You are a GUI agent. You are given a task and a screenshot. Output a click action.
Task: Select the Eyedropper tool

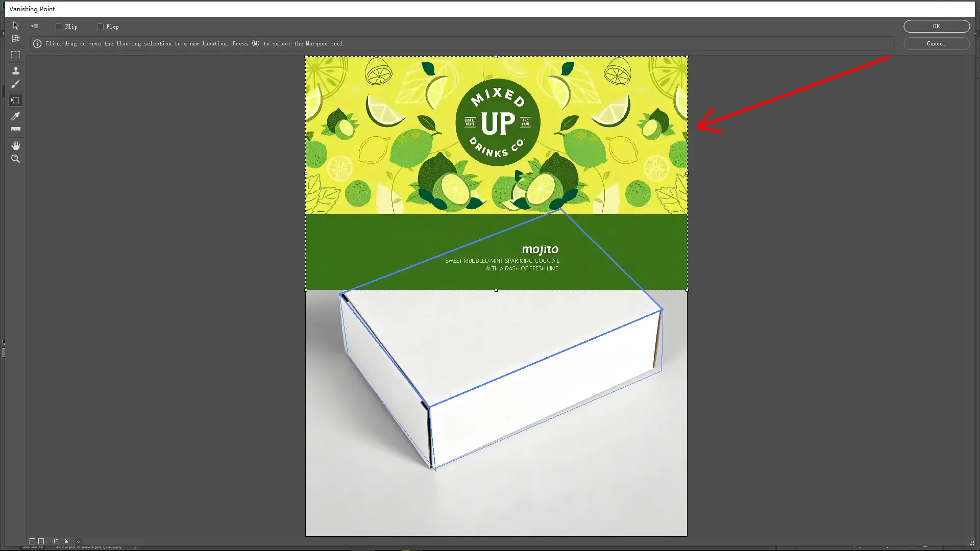coord(16,116)
